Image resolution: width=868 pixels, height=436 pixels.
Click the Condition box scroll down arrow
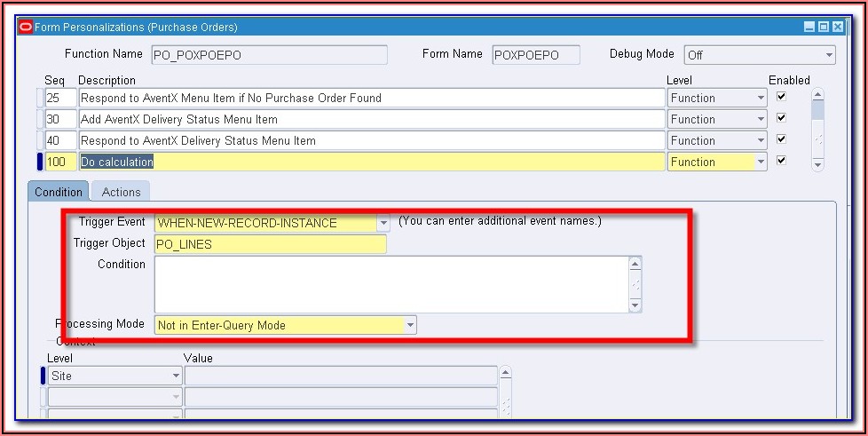635,305
